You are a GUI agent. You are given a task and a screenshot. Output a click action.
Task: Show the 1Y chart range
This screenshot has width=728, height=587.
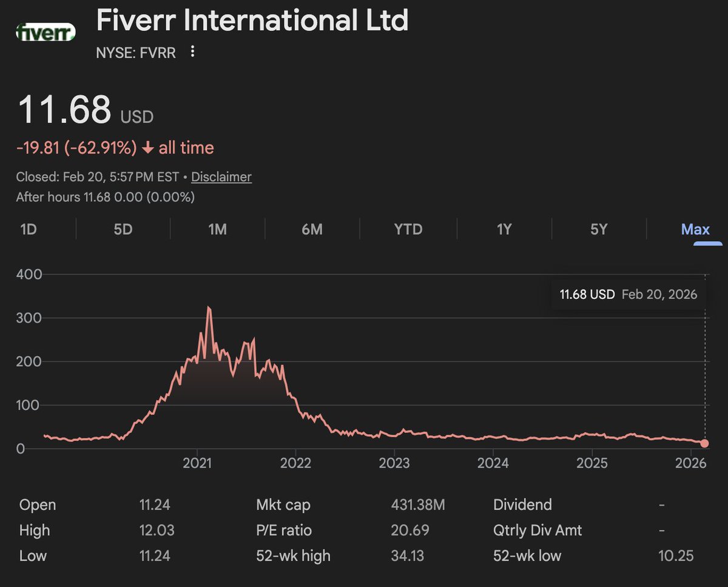point(504,229)
